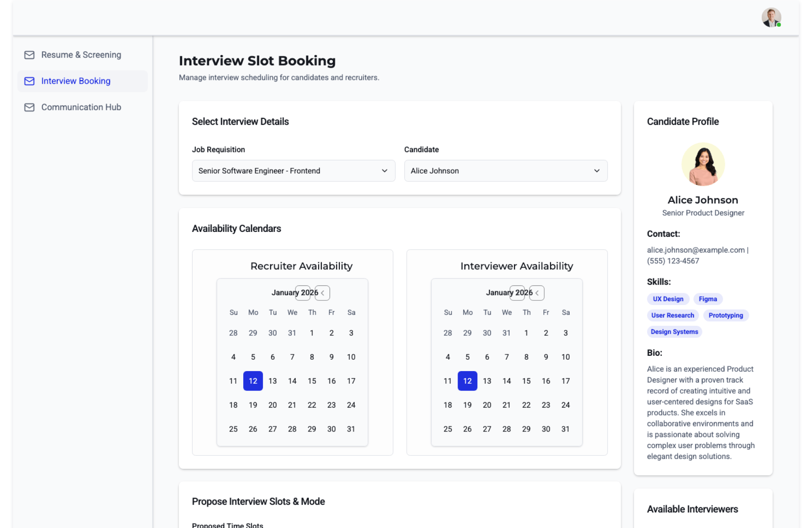Click the Communication Hub envelope icon
Image resolution: width=812 pixels, height=528 pixels.
coord(29,107)
